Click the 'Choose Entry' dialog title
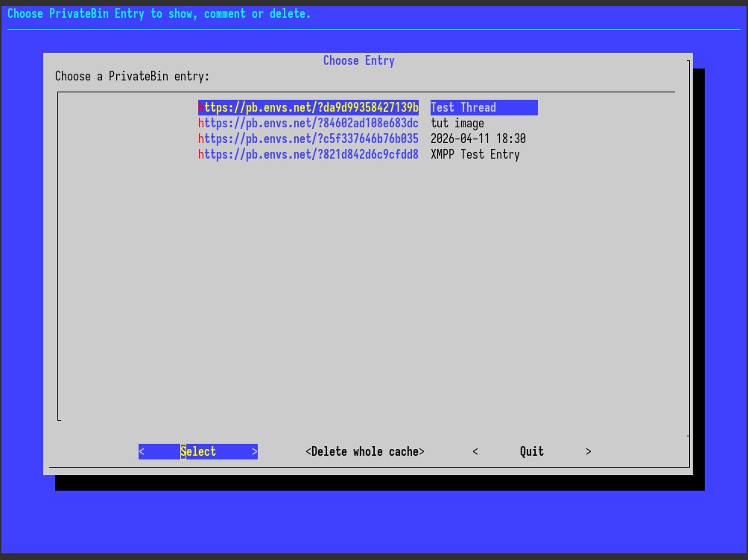 [x=359, y=60]
